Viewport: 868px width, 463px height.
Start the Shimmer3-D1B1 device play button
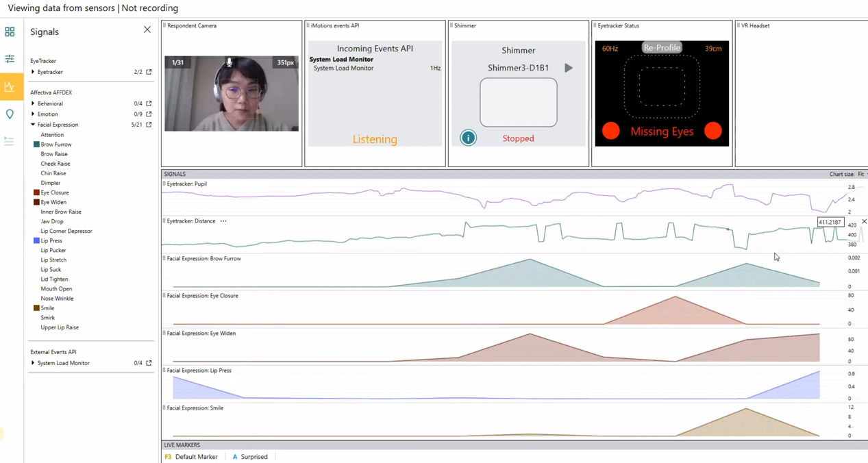click(568, 68)
